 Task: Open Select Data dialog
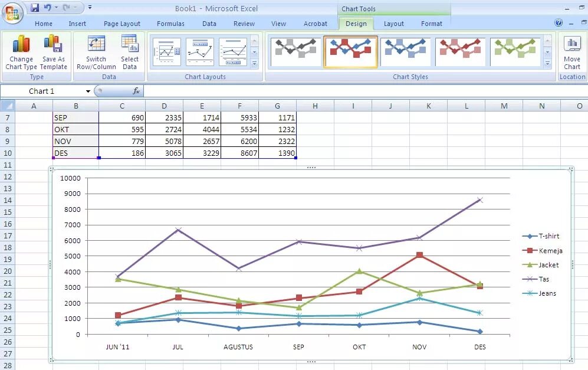tap(130, 52)
